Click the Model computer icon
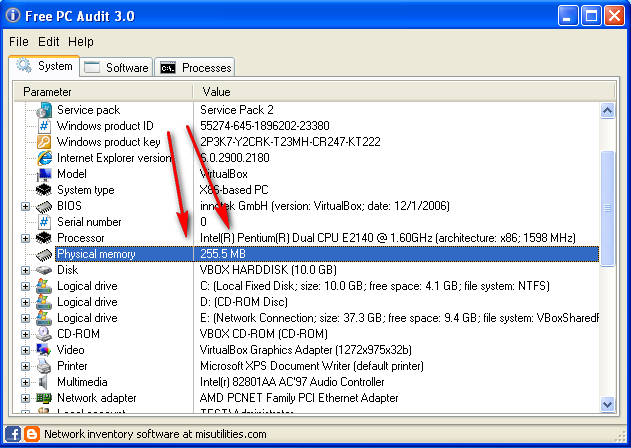This screenshot has height=448, width=631. tap(44, 174)
